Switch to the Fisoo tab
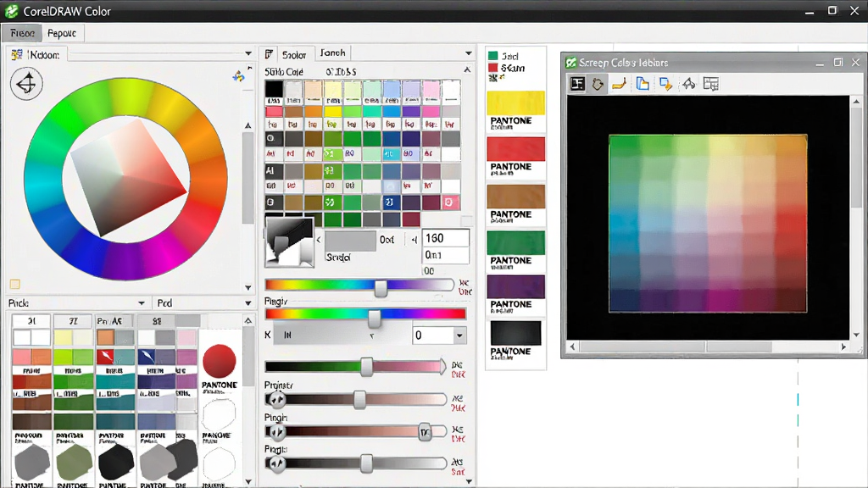Screen dimensions: 868x488 point(22,33)
